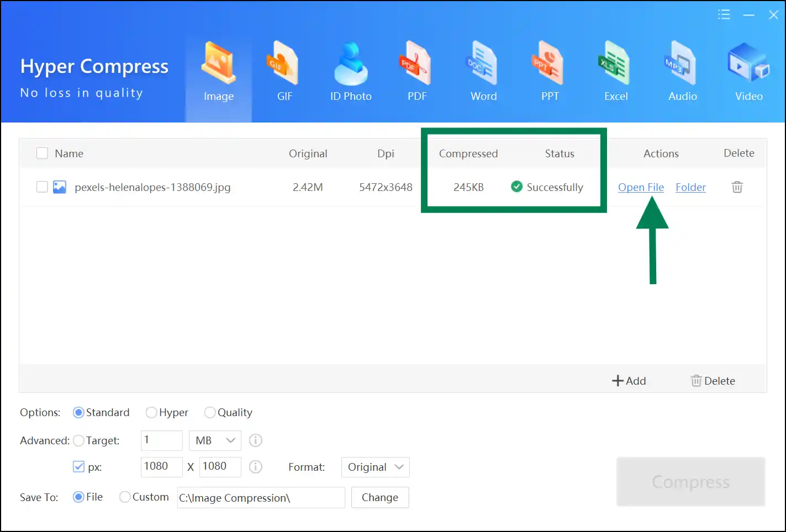Delete the pexels-helenalopes file with trash icon
Screen dimensions: 786x532
coord(737,187)
